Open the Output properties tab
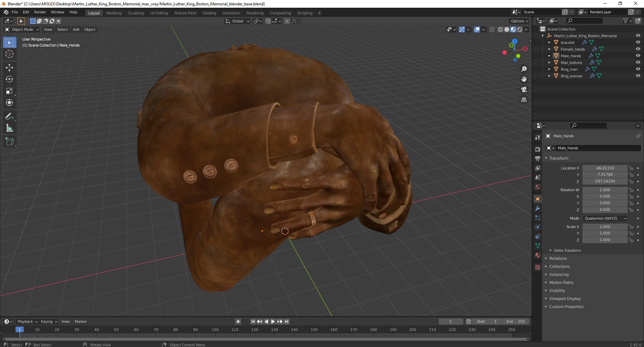This screenshot has height=347, width=644. [538, 158]
